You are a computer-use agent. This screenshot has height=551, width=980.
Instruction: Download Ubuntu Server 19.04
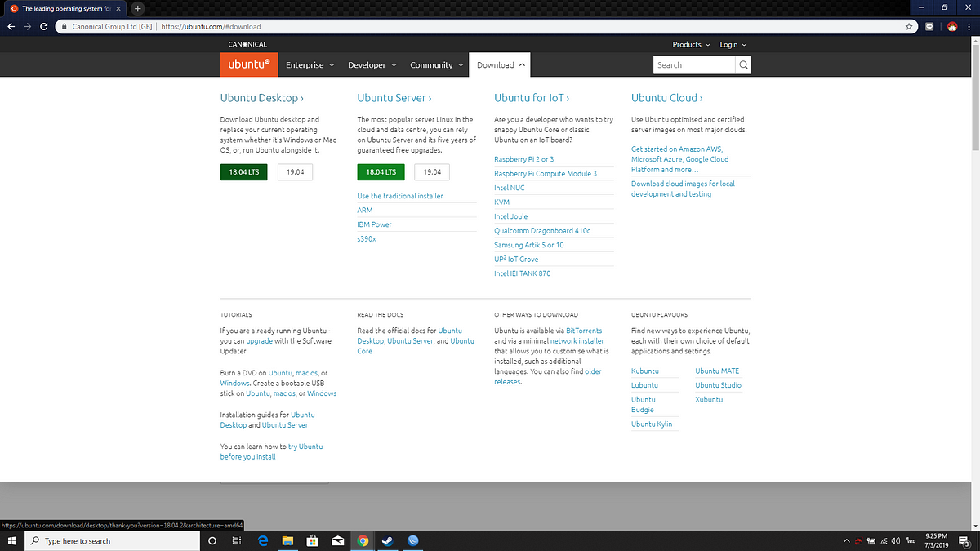tap(432, 171)
